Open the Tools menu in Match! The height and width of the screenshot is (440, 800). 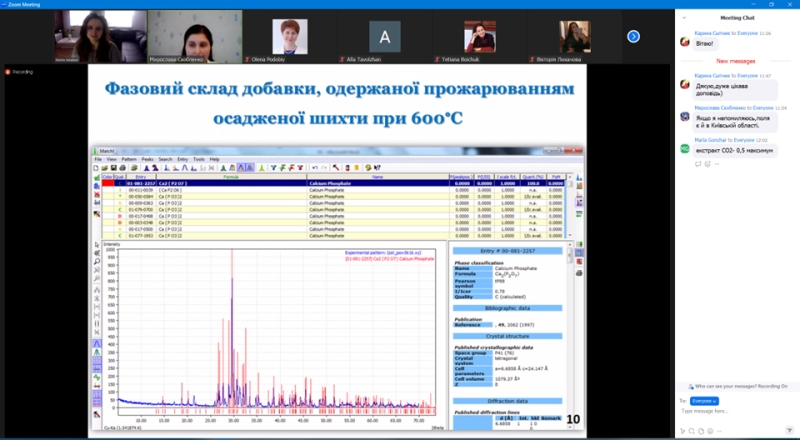(199, 159)
